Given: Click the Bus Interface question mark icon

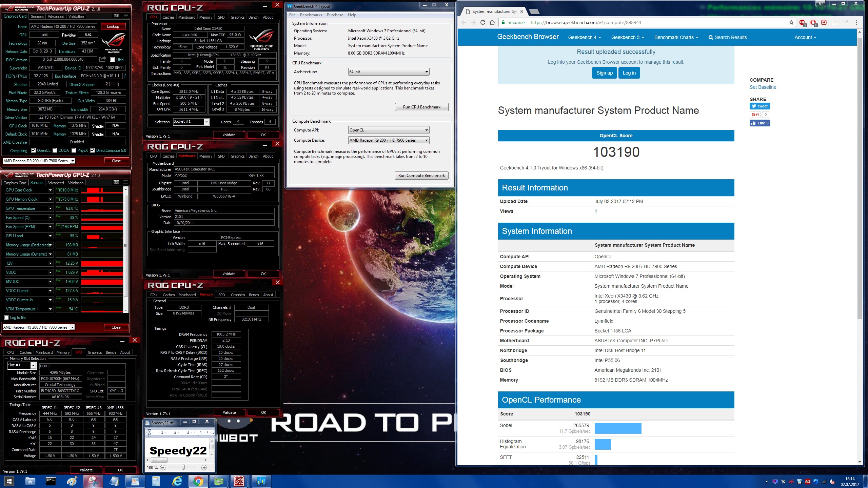Looking at the screenshot, I should point(125,76).
